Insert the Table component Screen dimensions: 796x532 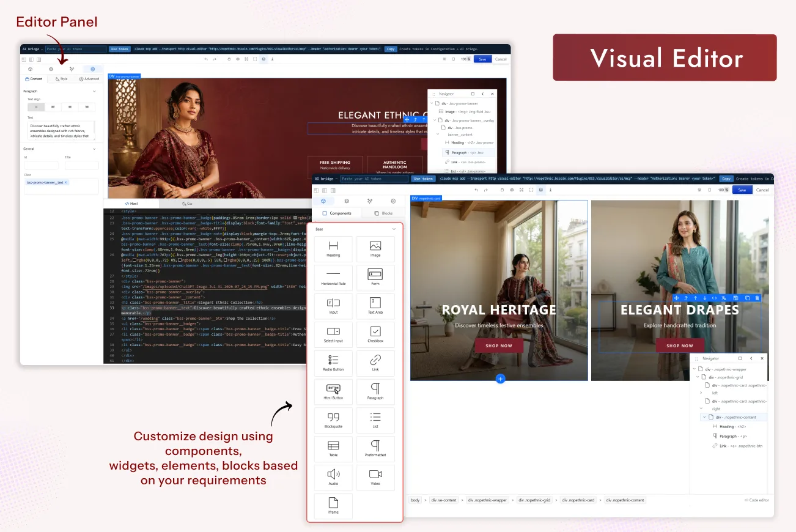click(333, 449)
